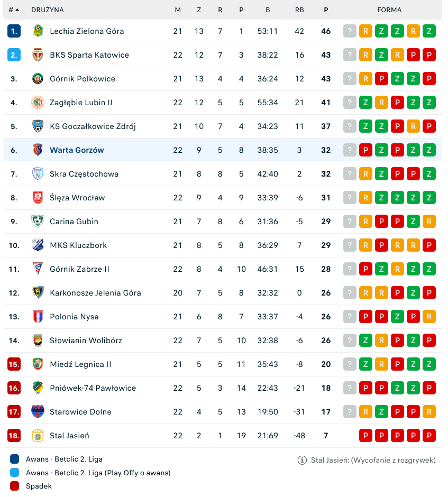Click the Górnik Polkowice team logo
The image size is (448, 497).
coord(38,79)
